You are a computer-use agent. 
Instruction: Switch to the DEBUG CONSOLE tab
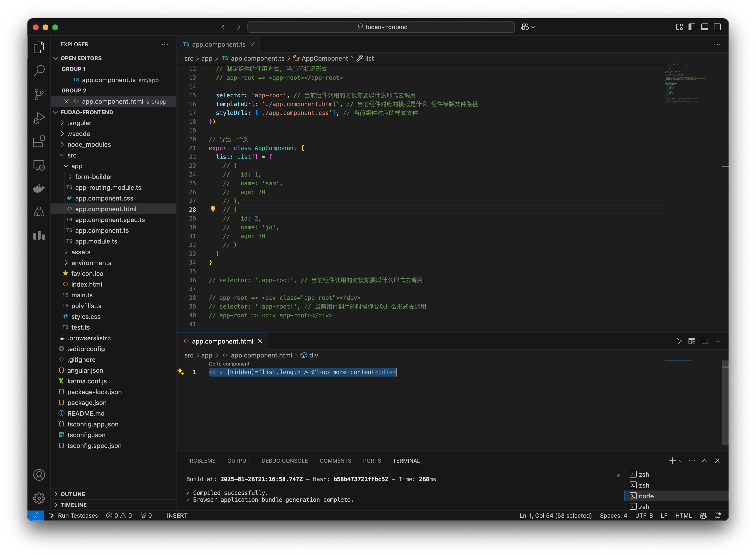pos(285,461)
